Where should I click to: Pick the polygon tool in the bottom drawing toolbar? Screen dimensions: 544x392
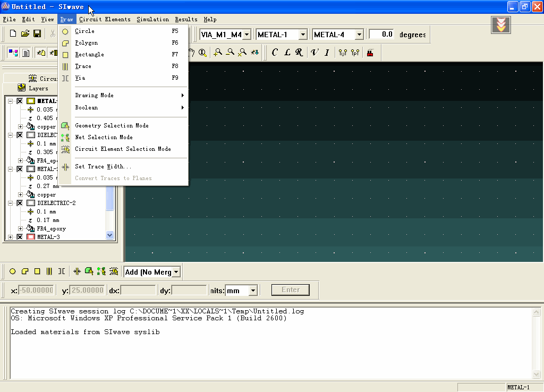tap(25, 271)
